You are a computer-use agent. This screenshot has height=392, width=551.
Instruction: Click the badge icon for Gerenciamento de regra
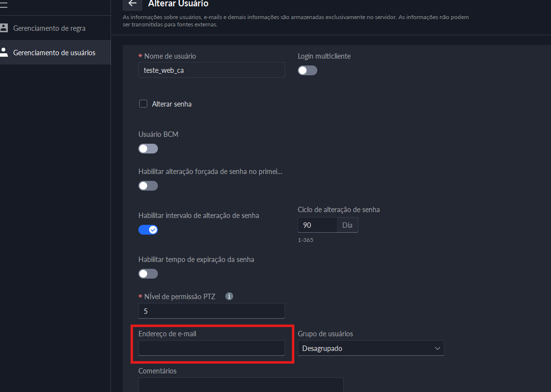coord(4,28)
